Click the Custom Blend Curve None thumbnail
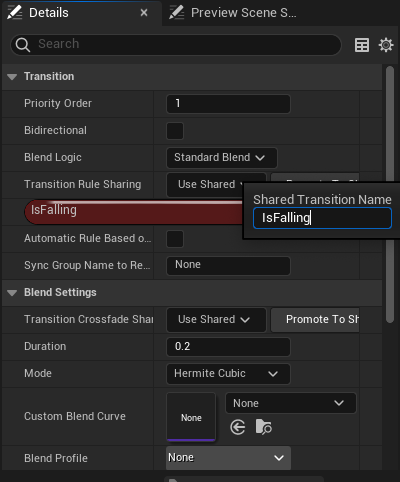400x482 pixels. (x=191, y=417)
